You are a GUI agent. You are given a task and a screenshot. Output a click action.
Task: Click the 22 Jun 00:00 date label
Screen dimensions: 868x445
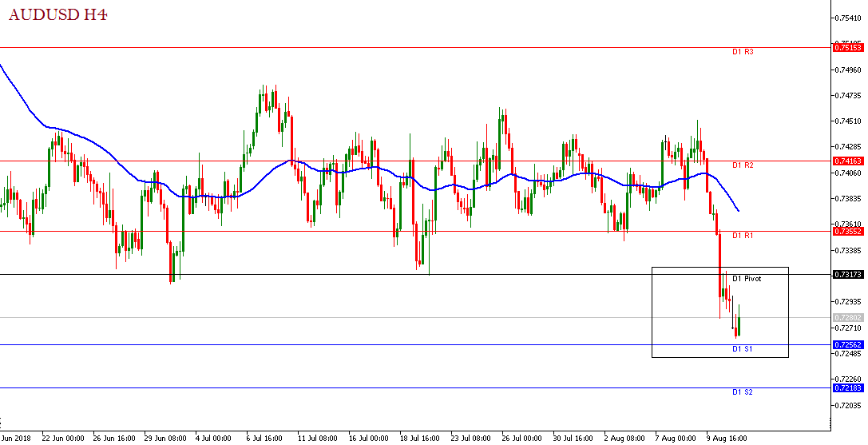tap(61, 439)
